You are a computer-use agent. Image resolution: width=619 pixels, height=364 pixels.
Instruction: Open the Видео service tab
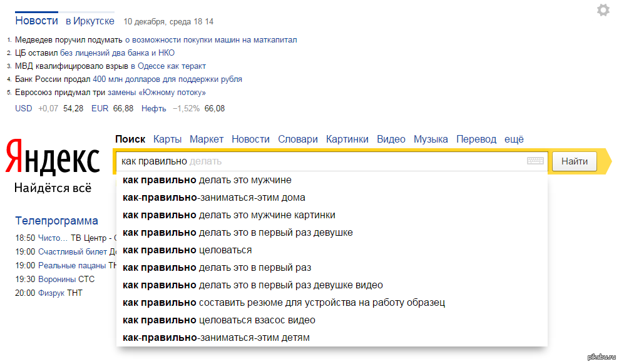pos(391,139)
